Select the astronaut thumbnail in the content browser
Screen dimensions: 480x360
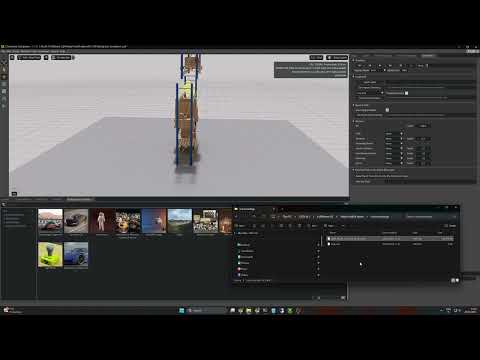(x=102, y=221)
